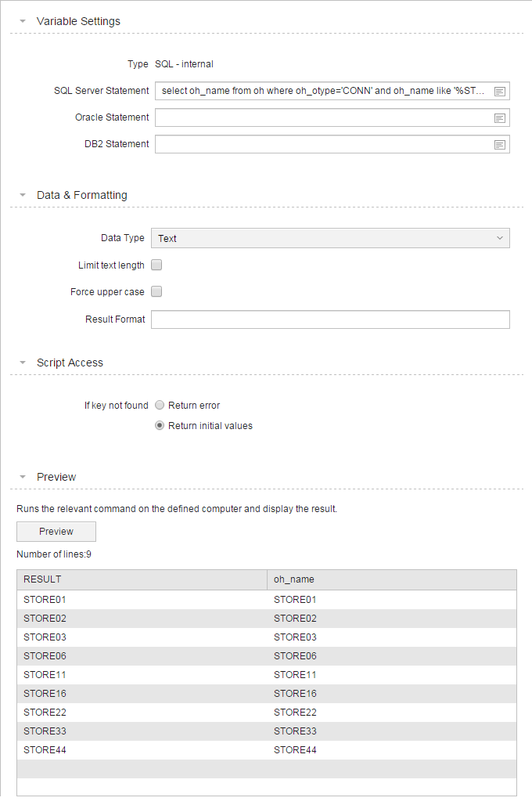Collapse the Variable Settings section
Image resolution: width=532 pixels, height=812 pixels.
22,21
